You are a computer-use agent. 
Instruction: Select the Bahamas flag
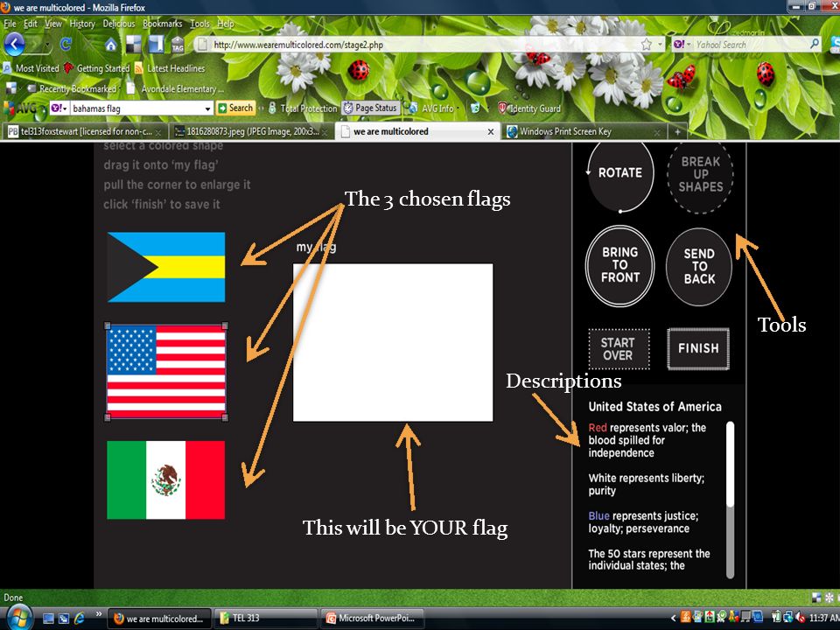[x=166, y=267]
